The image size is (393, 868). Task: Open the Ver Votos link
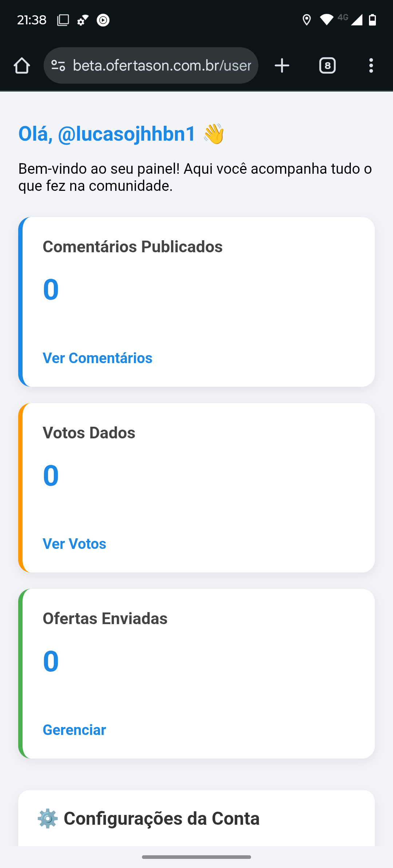[75, 544]
